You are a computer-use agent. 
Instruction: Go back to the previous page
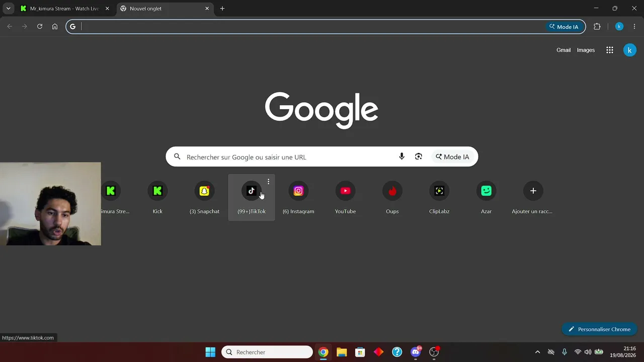click(10, 27)
